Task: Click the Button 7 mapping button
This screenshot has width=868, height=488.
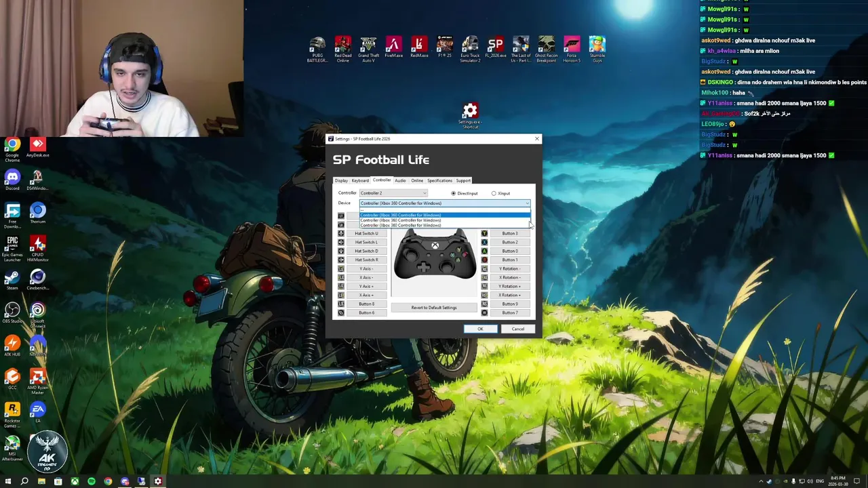Action: point(509,312)
